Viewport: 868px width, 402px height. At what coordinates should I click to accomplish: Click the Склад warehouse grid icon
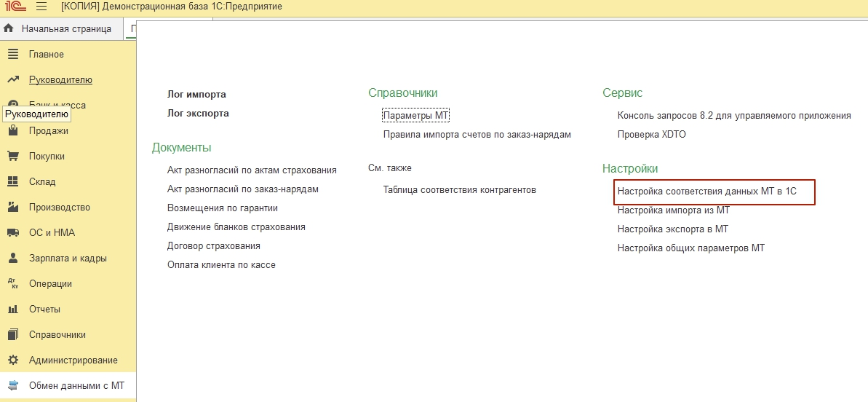click(12, 182)
